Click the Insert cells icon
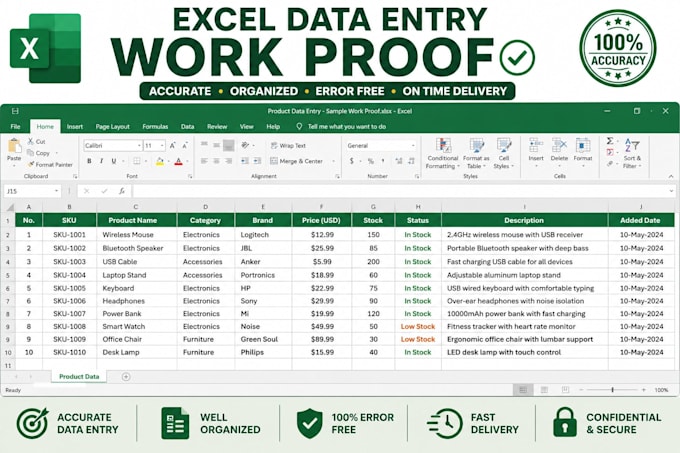 pyautogui.click(x=536, y=146)
